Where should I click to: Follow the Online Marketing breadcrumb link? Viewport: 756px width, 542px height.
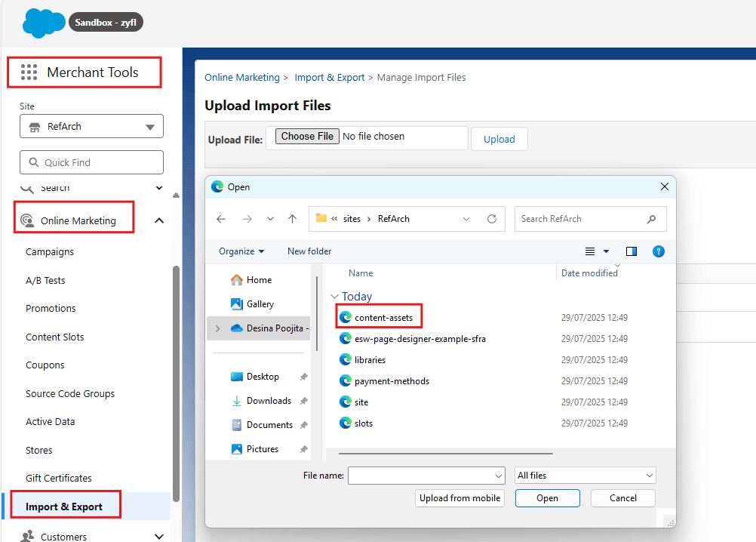pos(242,78)
